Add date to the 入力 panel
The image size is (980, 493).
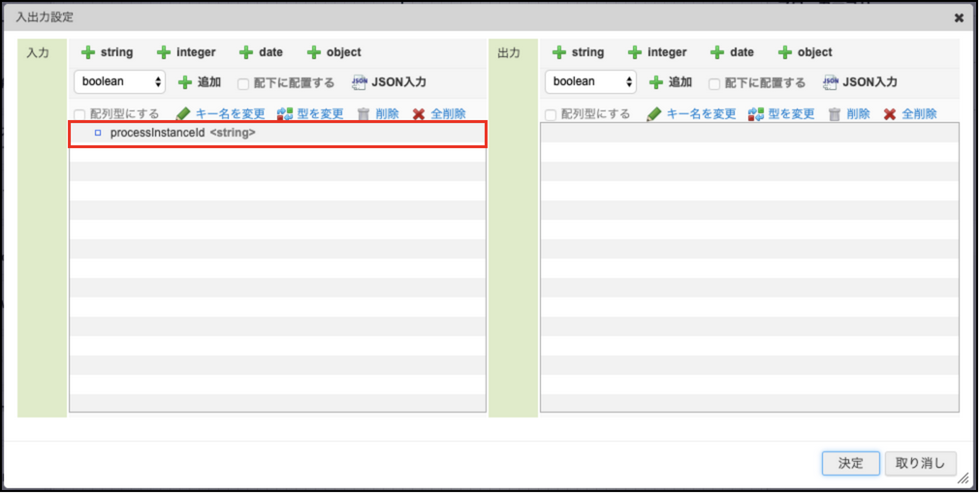tap(261, 52)
